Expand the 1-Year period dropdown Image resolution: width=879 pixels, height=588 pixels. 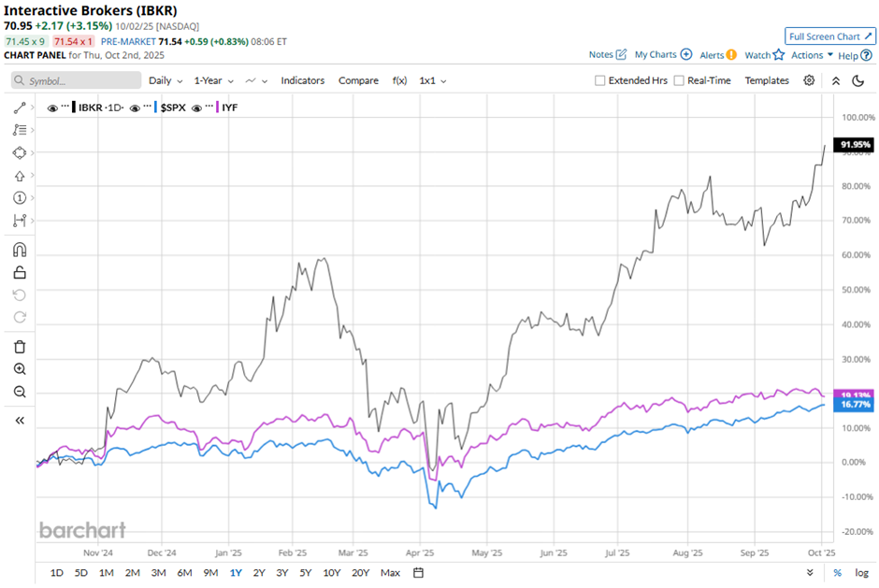tap(213, 80)
